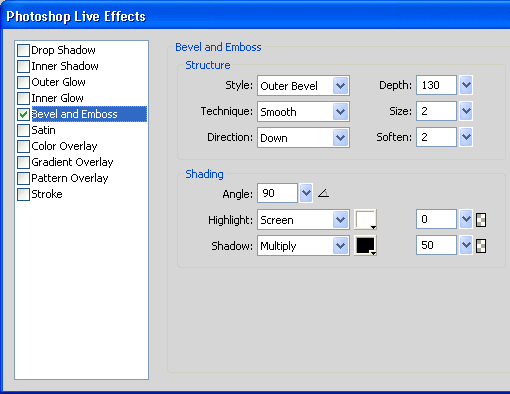
Task: Pick Satin from the effects list
Action: pos(43,130)
